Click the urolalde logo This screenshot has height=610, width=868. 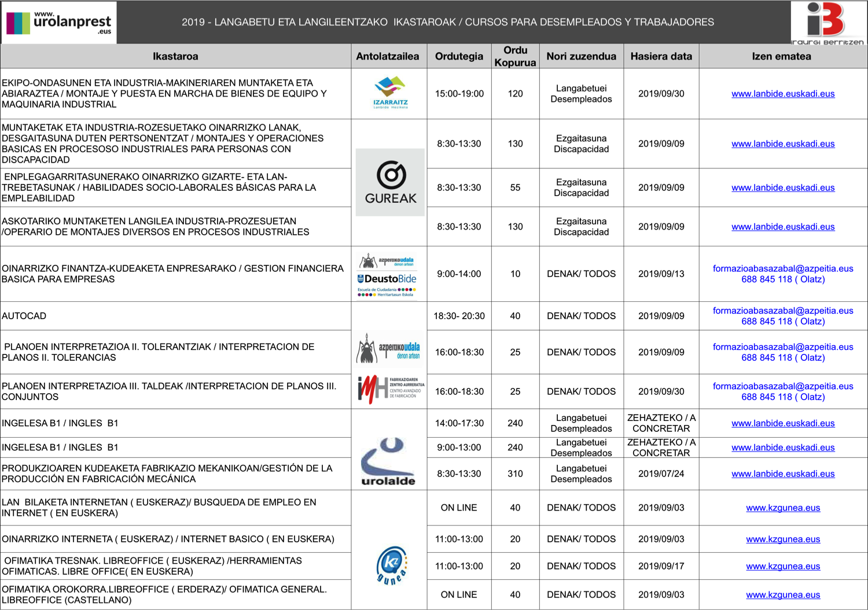click(388, 461)
